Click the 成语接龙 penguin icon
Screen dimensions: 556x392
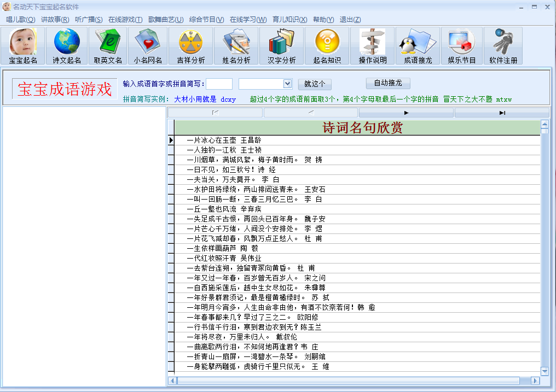(x=418, y=46)
